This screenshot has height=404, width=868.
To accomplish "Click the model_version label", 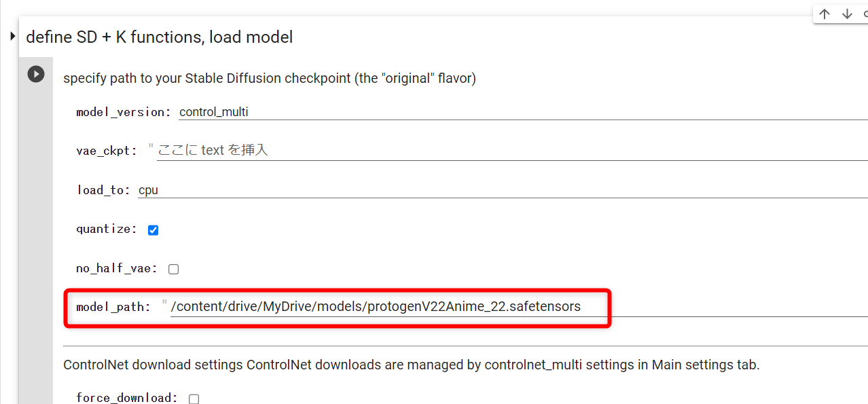I will click(124, 112).
